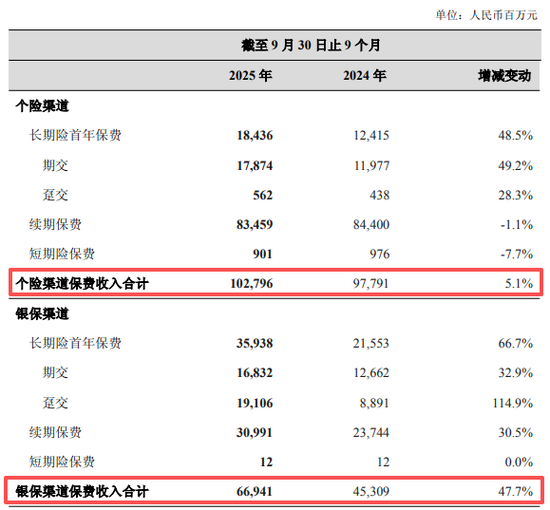Viewport: 550px width, 510px height.
Task: Click the value 23,744
Action: (x=371, y=432)
